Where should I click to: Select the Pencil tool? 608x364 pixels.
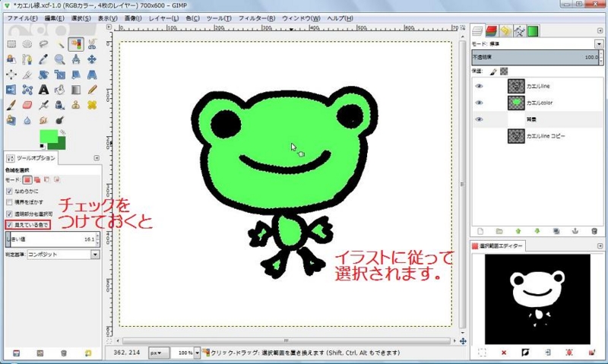click(92, 90)
